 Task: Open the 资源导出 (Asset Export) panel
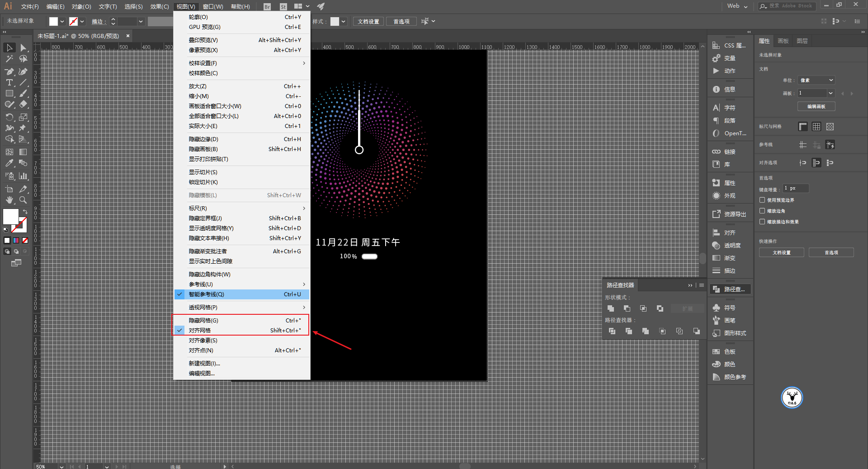(730, 214)
